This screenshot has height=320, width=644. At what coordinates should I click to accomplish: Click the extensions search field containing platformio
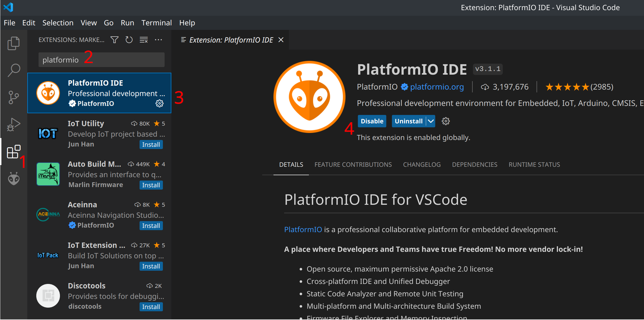(102, 60)
